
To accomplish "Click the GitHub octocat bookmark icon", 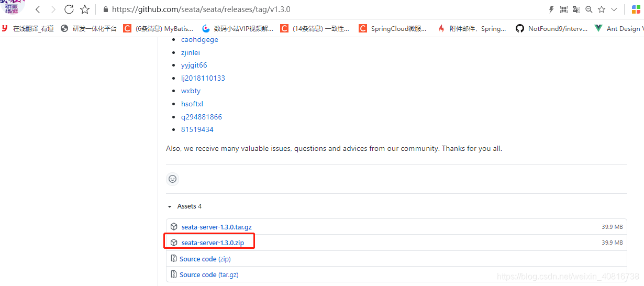I will [520, 28].
